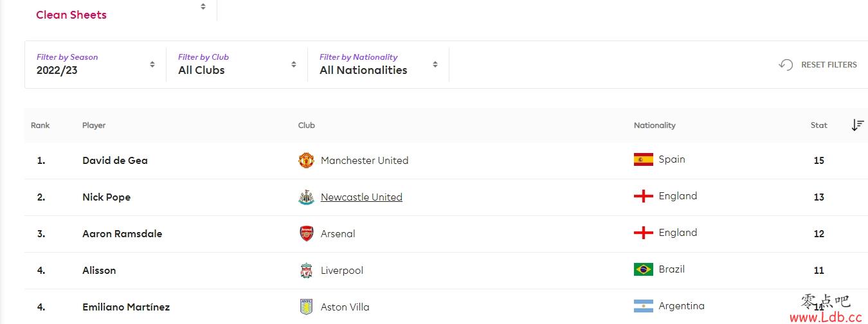The image size is (868, 324).
Task: Click the Nick Pope player name
Action: (106, 197)
